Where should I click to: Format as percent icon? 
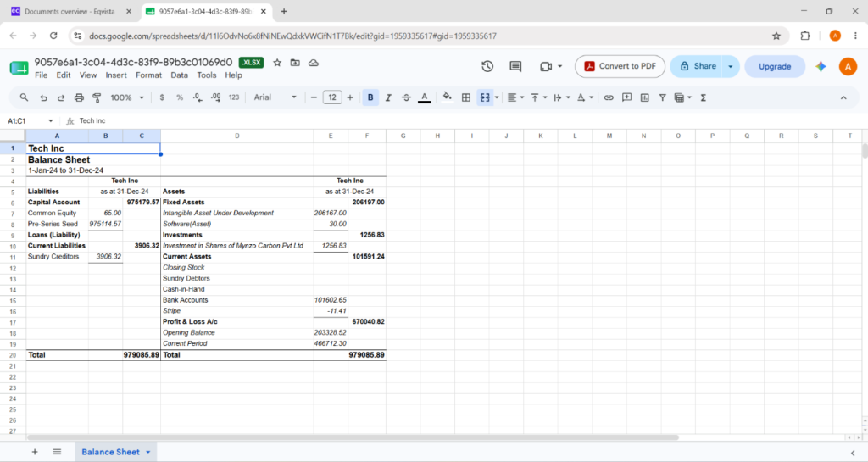click(x=180, y=97)
